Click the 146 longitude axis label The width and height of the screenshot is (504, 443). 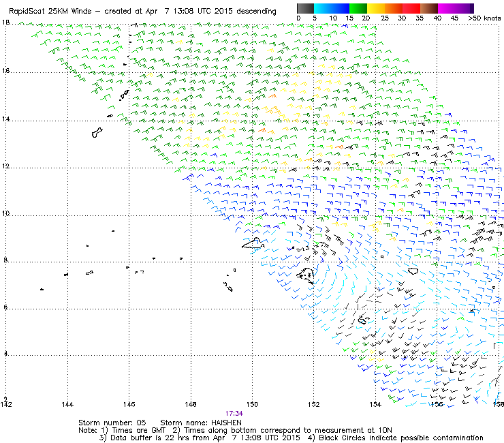[x=129, y=404]
